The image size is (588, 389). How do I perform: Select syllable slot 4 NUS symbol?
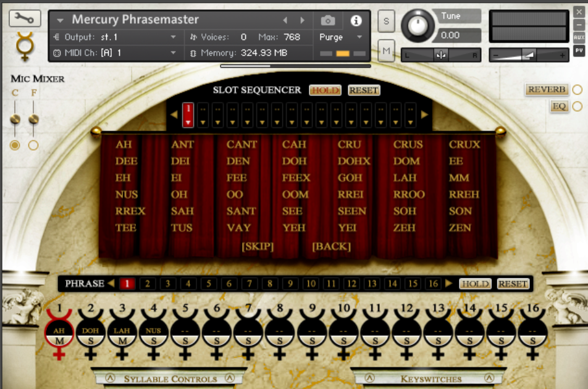click(x=153, y=334)
